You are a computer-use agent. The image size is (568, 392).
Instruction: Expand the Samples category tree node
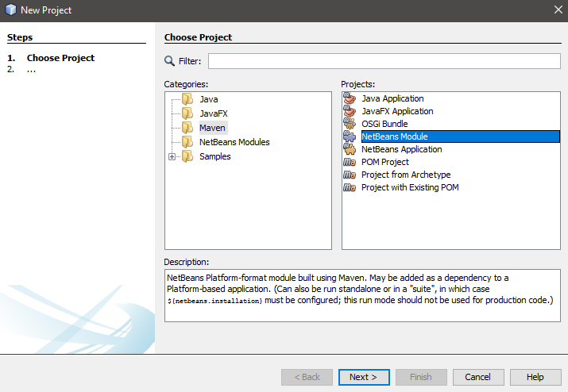tap(172, 156)
